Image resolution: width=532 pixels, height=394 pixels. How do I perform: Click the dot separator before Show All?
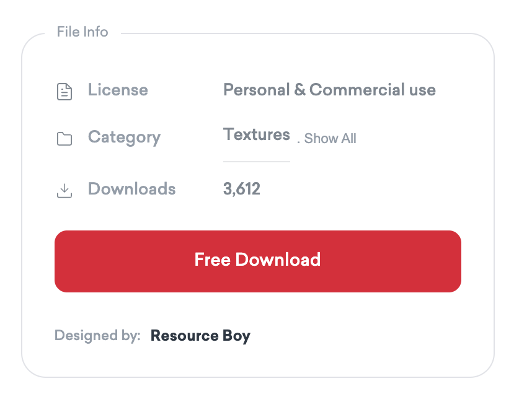click(x=298, y=142)
